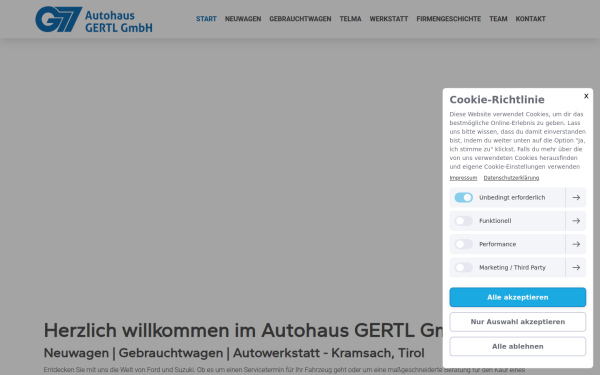
Task: Expand the Unbedingt erforderlich details arrow
Action: [x=576, y=197]
